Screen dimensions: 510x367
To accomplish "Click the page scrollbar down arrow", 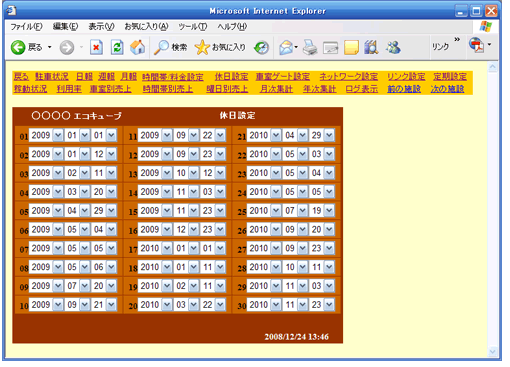I will (x=493, y=351).
